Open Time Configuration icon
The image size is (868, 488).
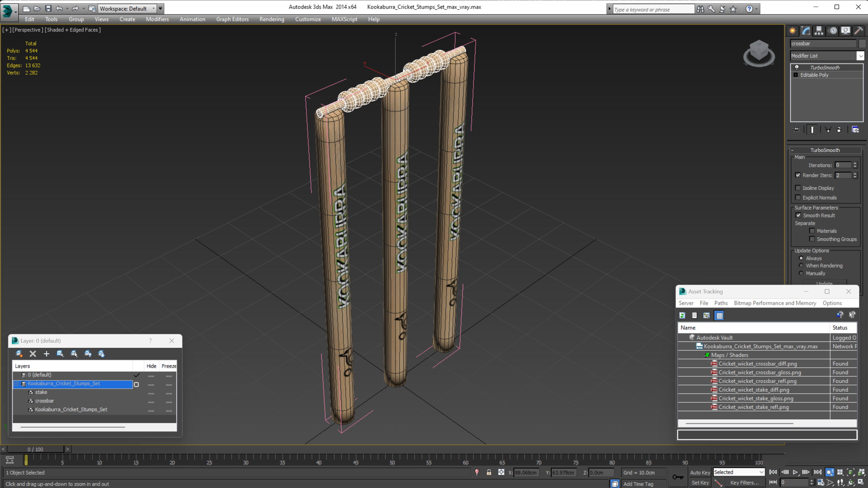pos(821,483)
